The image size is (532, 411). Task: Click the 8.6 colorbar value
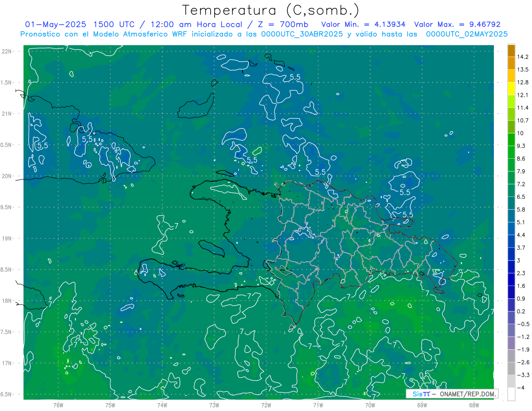click(x=521, y=159)
